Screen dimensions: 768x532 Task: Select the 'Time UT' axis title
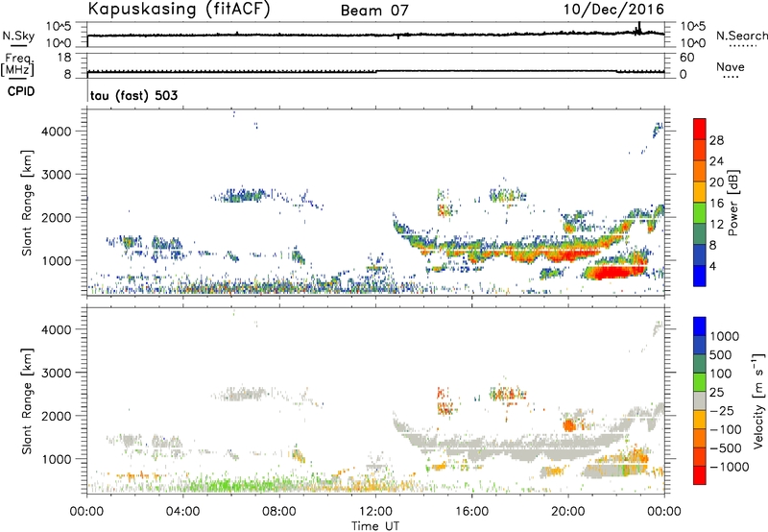coord(375,525)
